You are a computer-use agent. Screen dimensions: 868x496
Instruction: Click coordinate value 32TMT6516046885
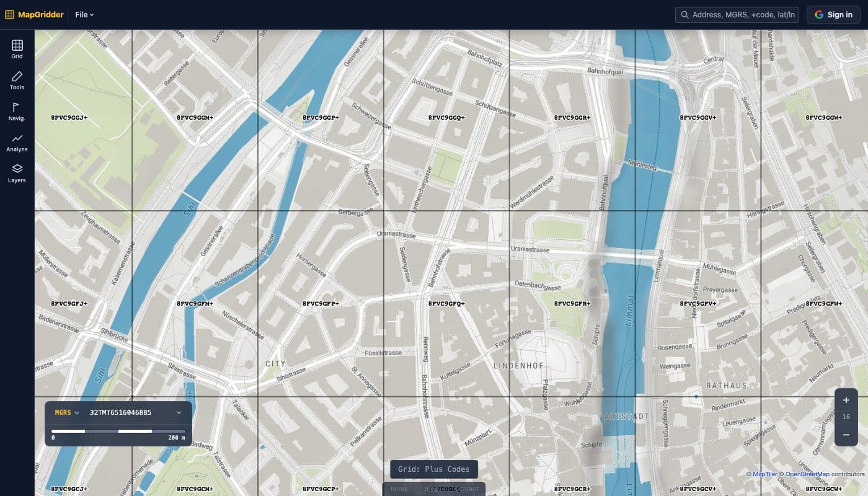click(120, 412)
